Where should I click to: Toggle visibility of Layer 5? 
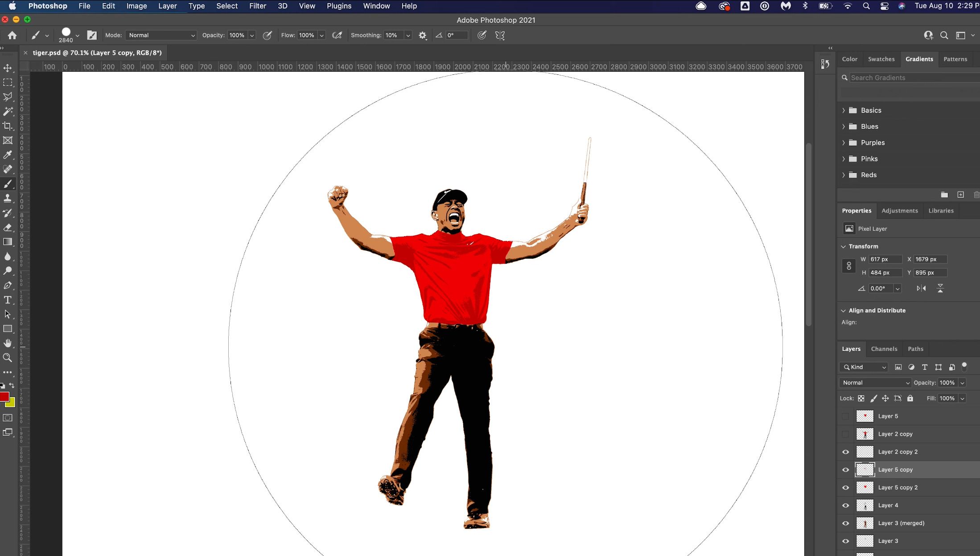click(846, 416)
